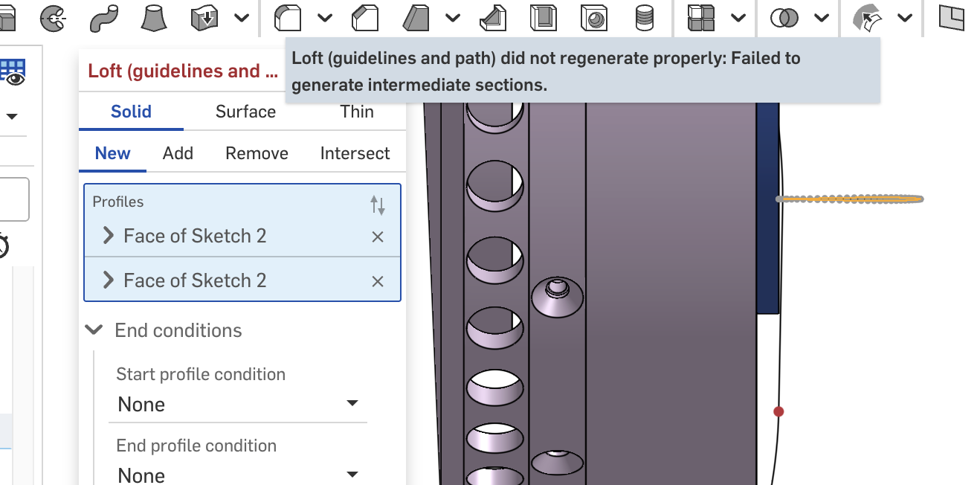Collapse the End conditions section

click(x=94, y=330)
